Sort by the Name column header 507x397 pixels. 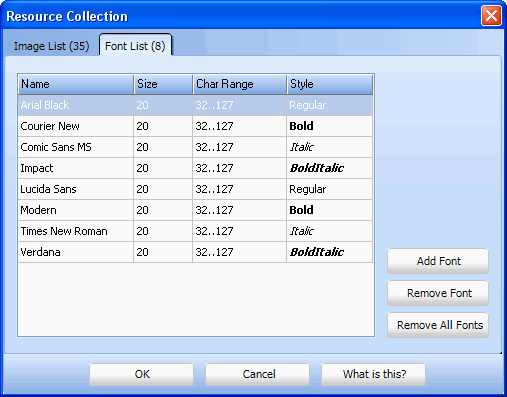coord(76,84)
